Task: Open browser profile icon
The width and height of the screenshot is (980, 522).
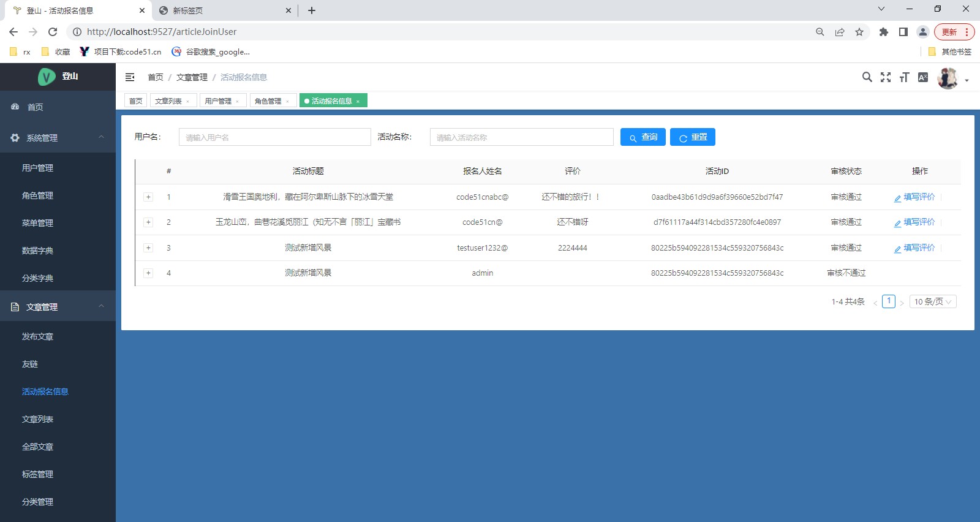Action: pyautogui.click(x=923, y=32)
